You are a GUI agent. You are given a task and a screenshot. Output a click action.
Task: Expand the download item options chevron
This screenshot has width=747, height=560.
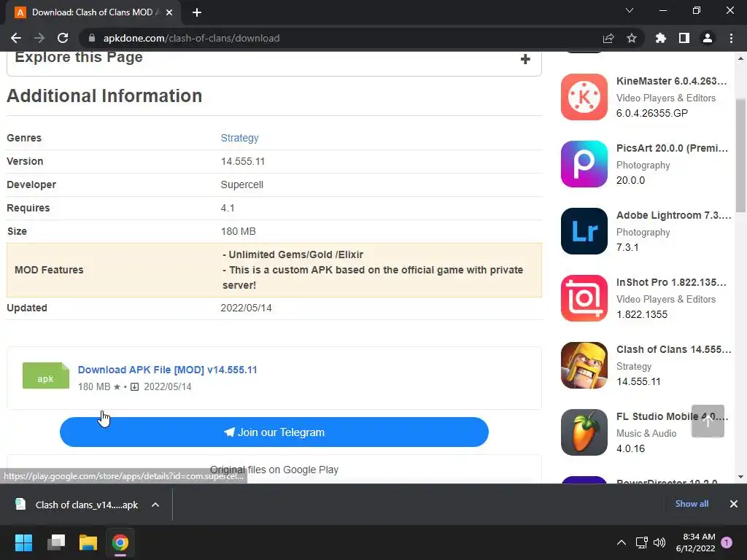155,505
